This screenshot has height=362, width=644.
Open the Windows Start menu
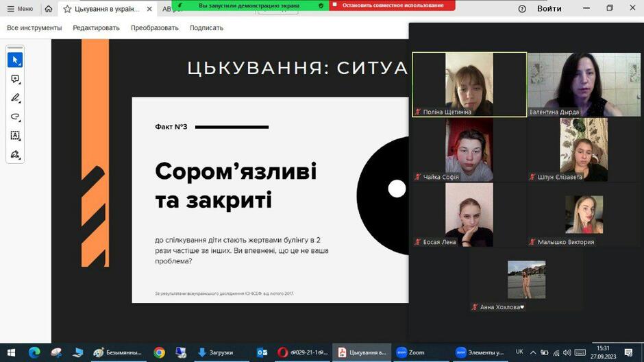11,352
